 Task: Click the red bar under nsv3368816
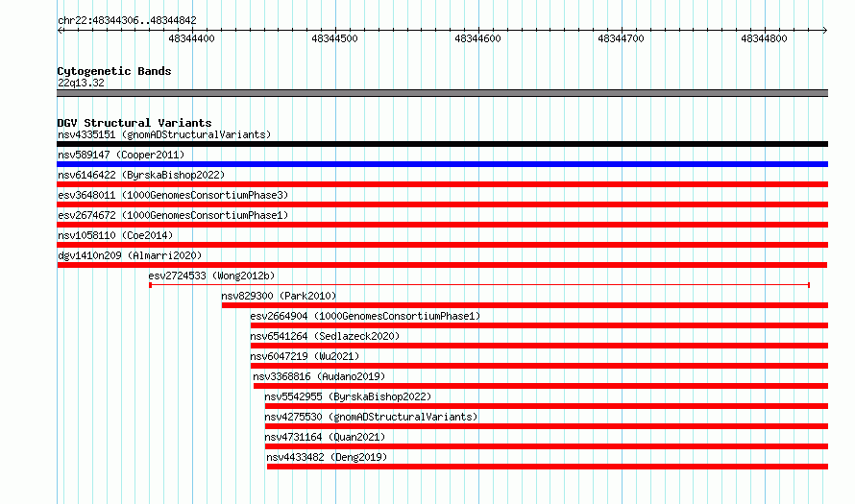click(x=541, y=386)
